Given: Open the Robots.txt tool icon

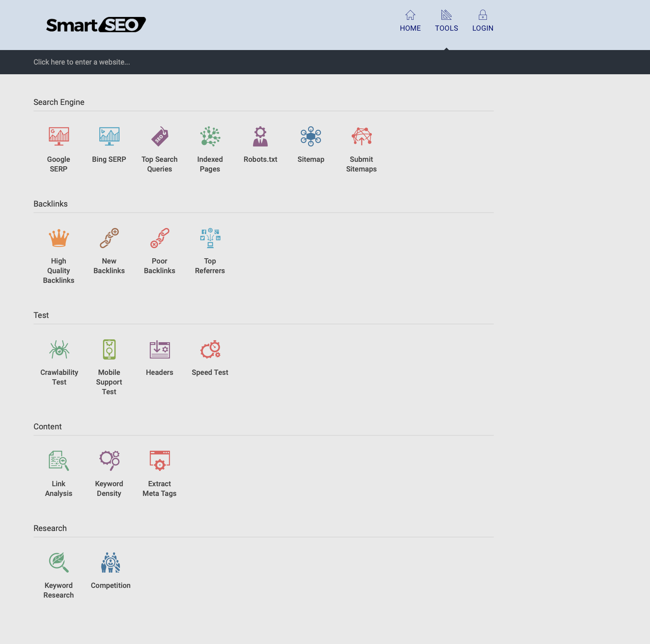Looking at the screenshot, I should 260,136.
